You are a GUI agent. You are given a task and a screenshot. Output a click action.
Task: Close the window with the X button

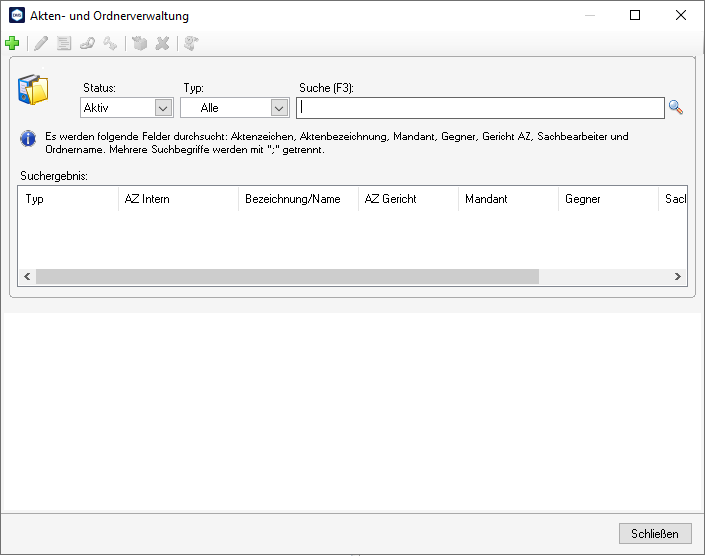click(x=681, y=15)
